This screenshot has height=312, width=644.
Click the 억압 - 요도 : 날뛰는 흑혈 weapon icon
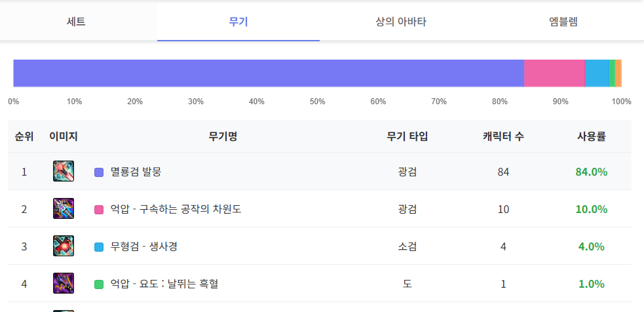(64, 284)
